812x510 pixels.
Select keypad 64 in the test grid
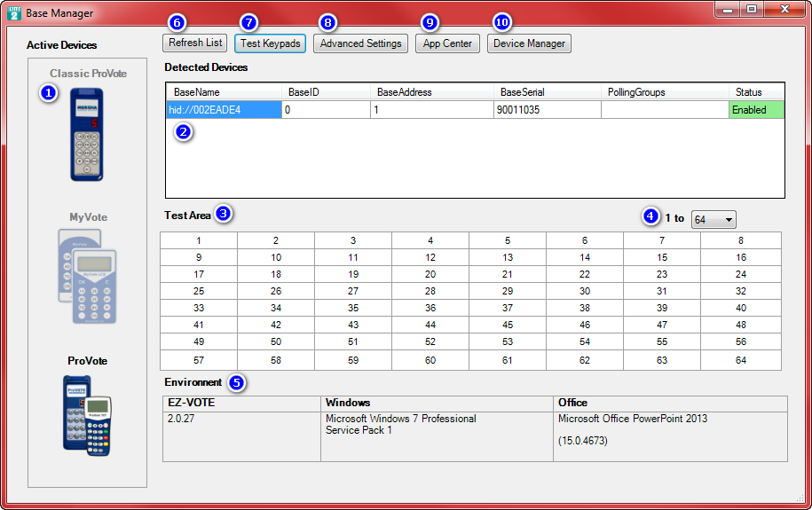click(x=741, y=360)
